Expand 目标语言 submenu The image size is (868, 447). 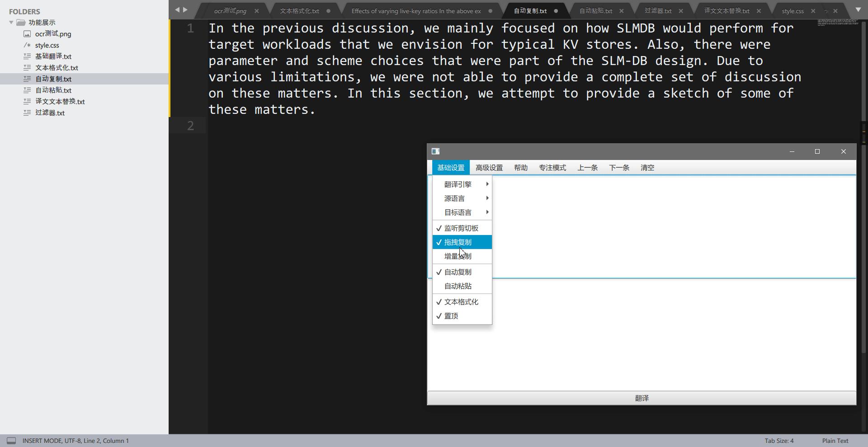point(462,212)
